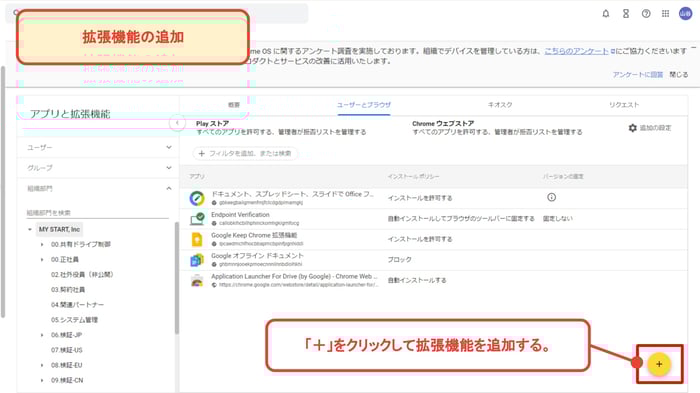Click the 固定しない version pin cell
The height and width of the screenshot is (393, 700).
pos(558,218)
